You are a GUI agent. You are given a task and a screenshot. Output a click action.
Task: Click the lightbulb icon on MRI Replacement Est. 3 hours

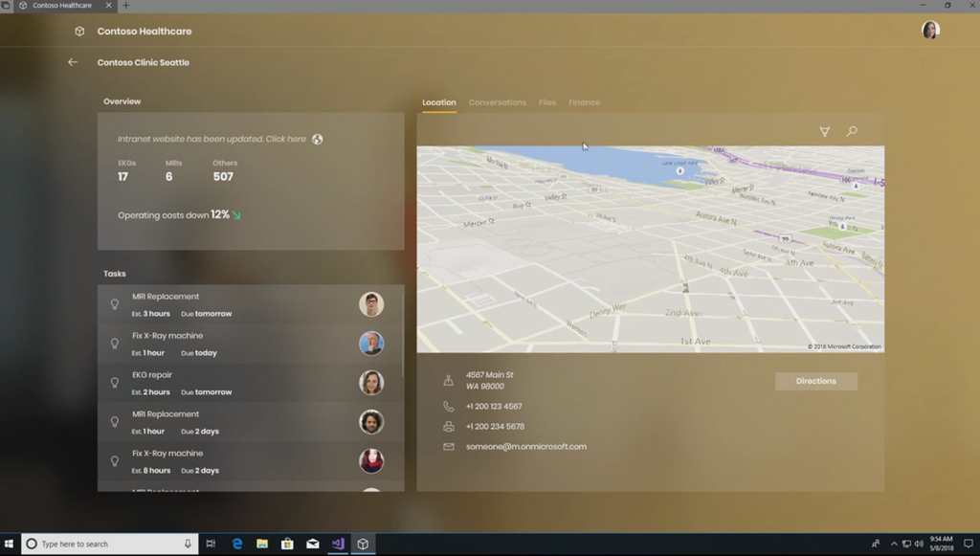[115, 304]
